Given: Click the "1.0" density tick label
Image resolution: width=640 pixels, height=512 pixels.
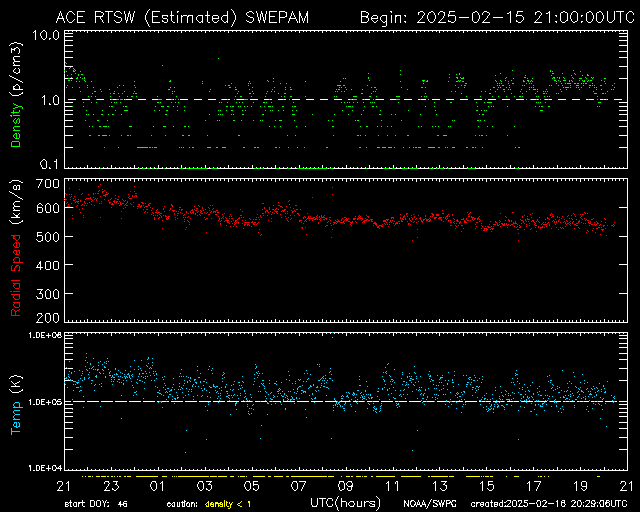Looking at the screenshot, I should point(50,100).
